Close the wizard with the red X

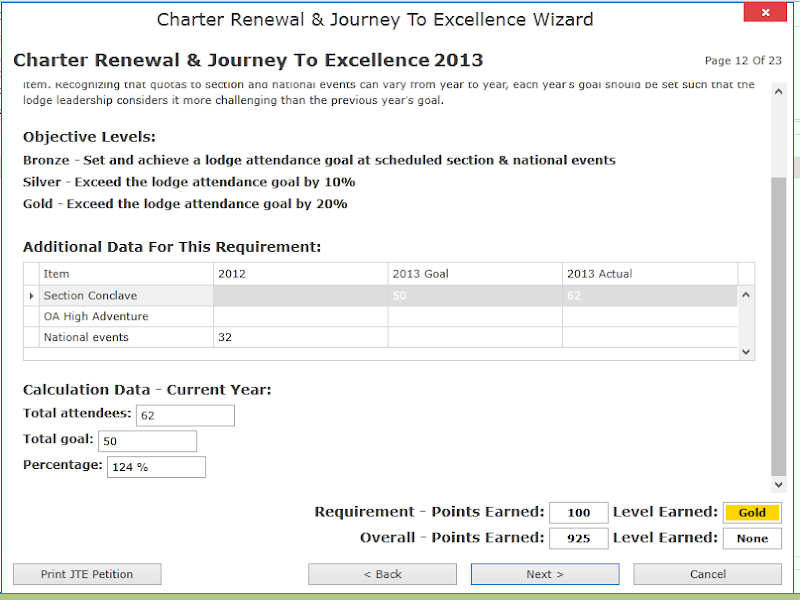(x=765, y=12)
